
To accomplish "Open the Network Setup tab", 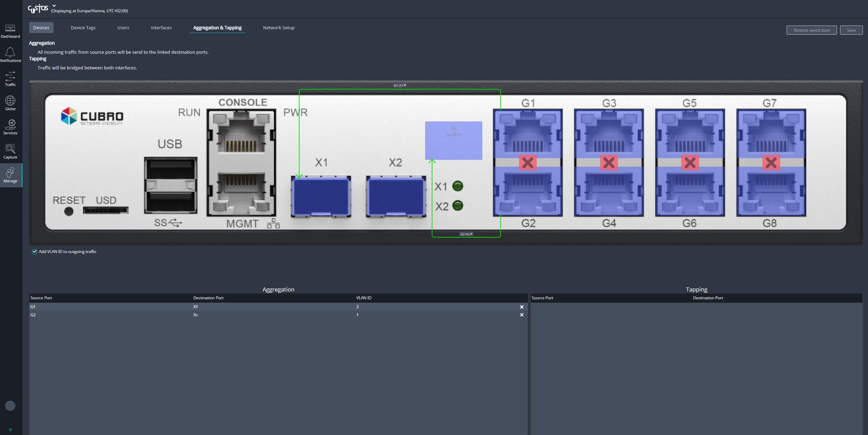I will [278, 28].
